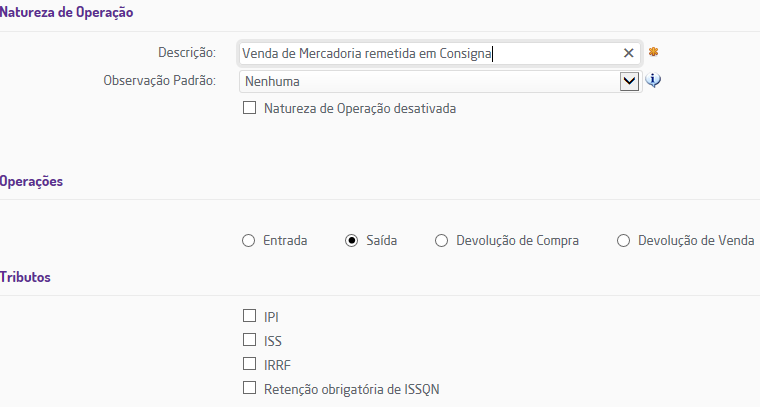
Task: Enable the IPI tax checkbox
Action: point(250,316)
